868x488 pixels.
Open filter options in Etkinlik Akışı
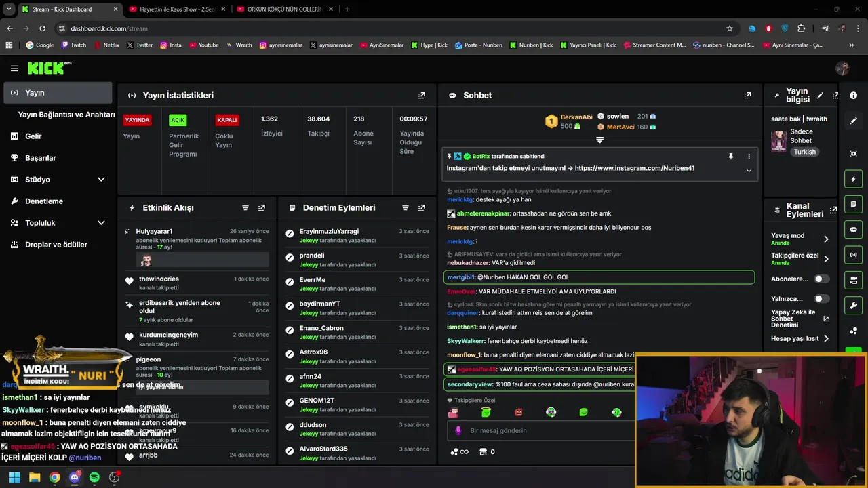click(x=245, y=208)
